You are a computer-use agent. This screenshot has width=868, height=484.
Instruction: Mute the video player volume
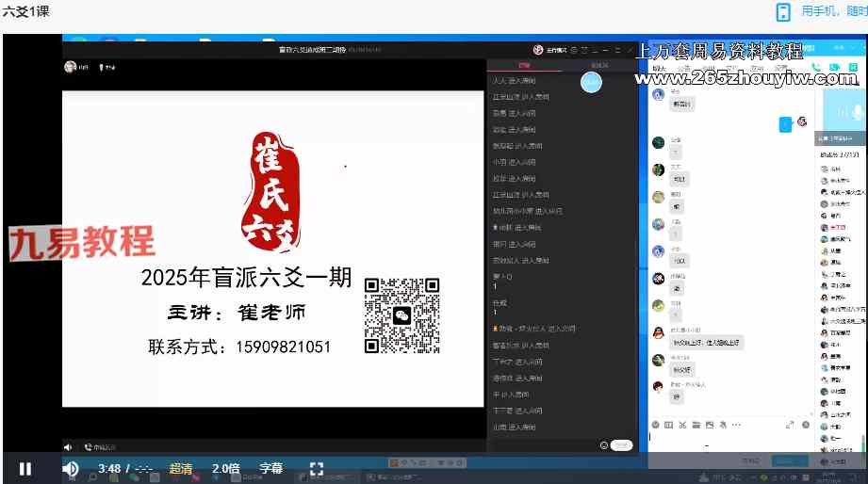[x=70, y=468]
